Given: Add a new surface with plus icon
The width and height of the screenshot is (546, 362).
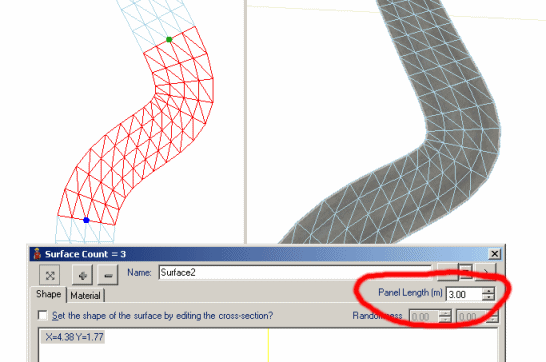Looking at the screenshot, I should pyautogui.click(x=83, y=276).
